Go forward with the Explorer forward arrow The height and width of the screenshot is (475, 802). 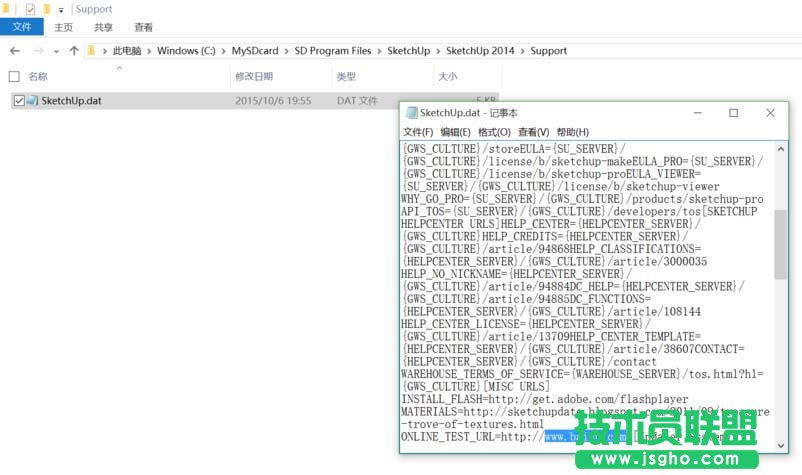tap(38, 51)
